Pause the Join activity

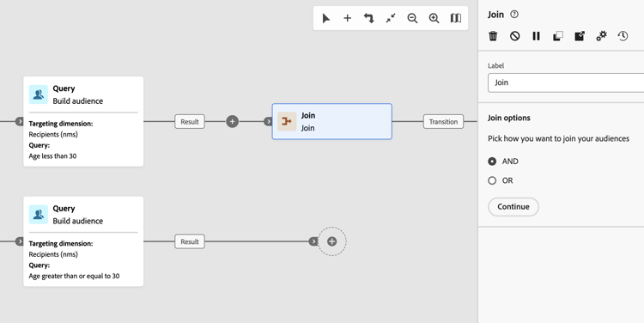coord(537,36)
